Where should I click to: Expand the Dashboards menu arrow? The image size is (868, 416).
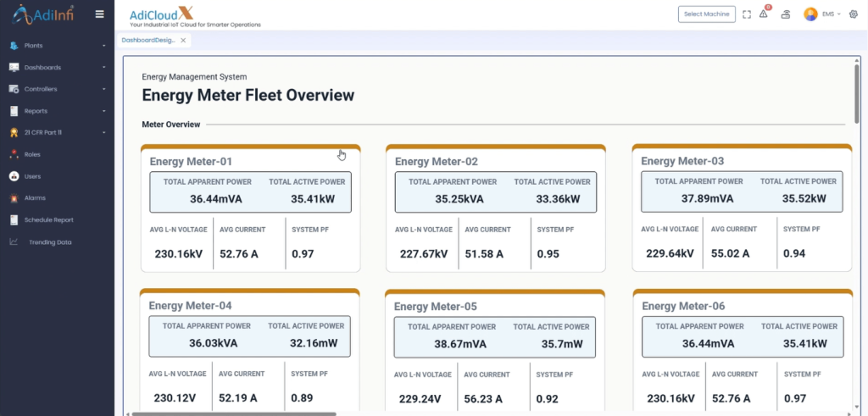[x=104, y=68]
